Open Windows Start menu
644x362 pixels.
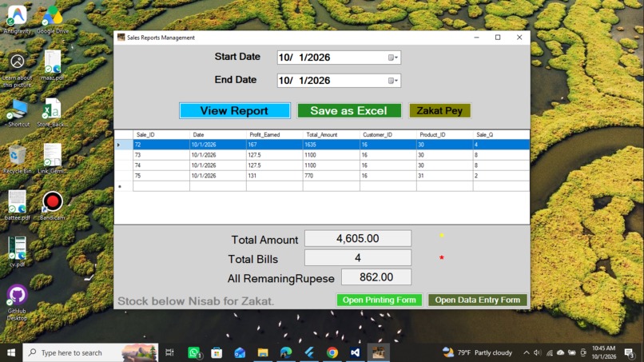(11, 352)
